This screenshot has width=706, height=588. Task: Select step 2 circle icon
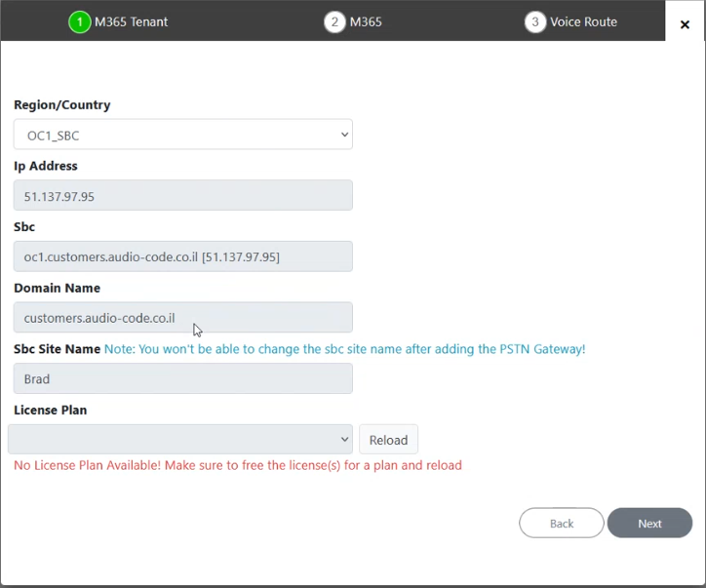click(334, 22)
